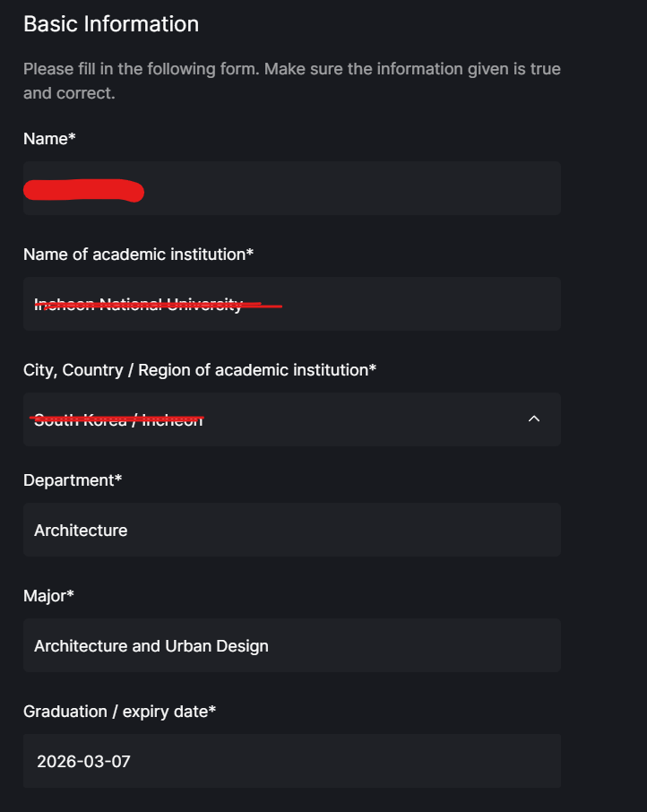Click the "Basic Information" heading
Image resolution: width=647 pixels, height=812 pixels.
pyautogui.click(x=111, y=24)
